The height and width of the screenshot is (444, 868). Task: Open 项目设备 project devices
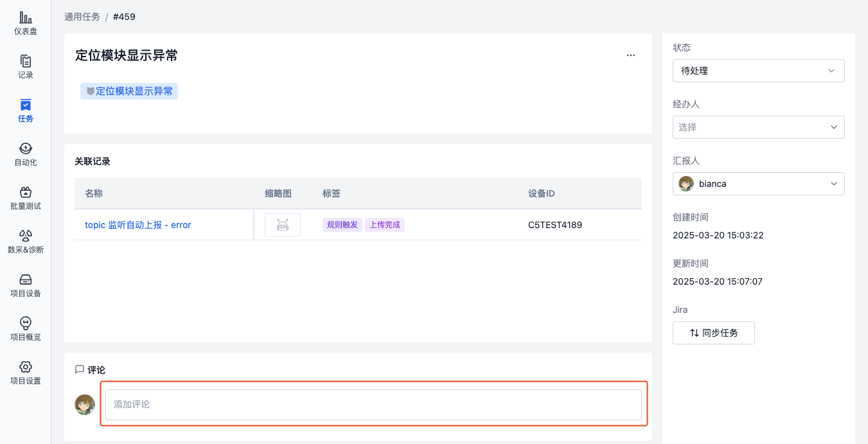point(26,285)
